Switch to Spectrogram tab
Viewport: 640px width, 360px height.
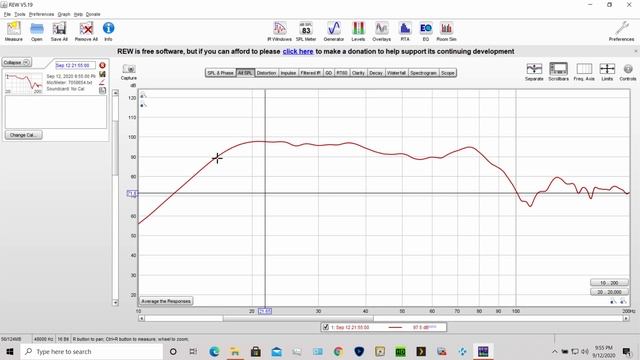(423, 73)
